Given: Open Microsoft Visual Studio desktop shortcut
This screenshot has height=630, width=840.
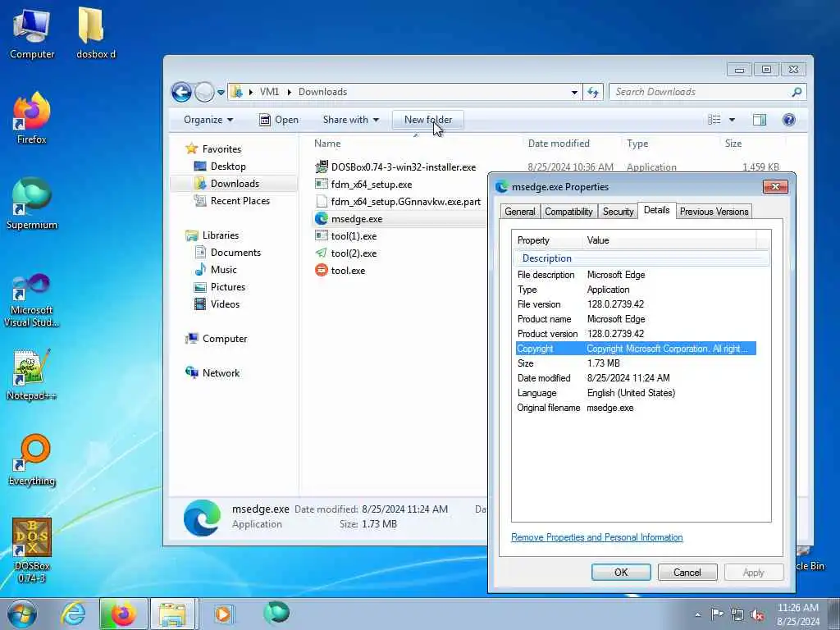Looking at the screenshot, I should 32,300.
